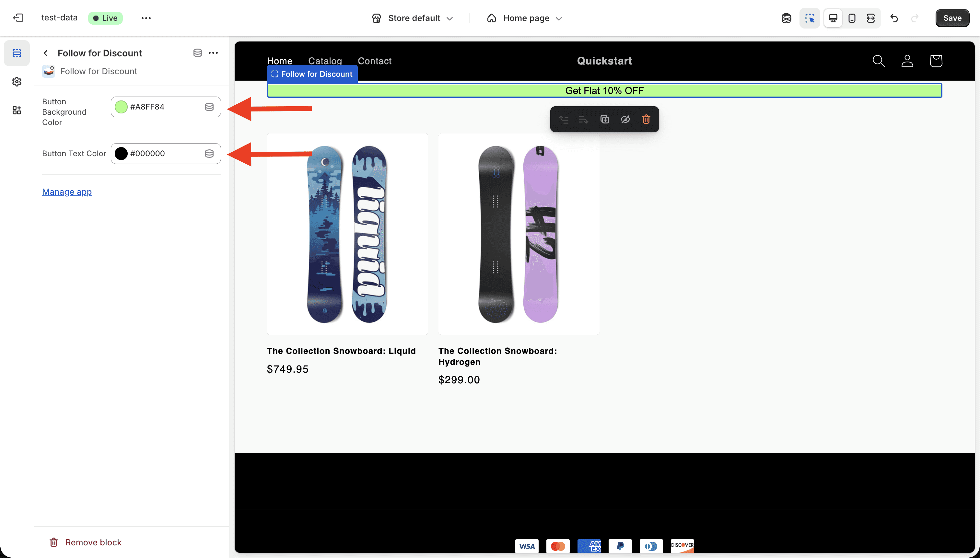Image resolution: width=980 pixels, height=558 pixels.
Task: Click the exit editor icon
Action: click(x=18, y=18)
